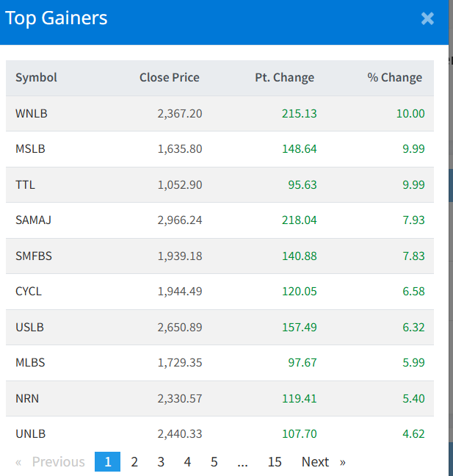
Task: Go to pagination page 2
Action: pos(134,462)
